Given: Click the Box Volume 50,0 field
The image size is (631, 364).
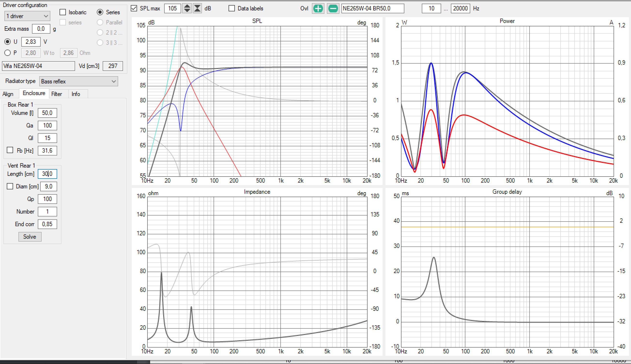Looking at the screenshot, I should (47, 113).
